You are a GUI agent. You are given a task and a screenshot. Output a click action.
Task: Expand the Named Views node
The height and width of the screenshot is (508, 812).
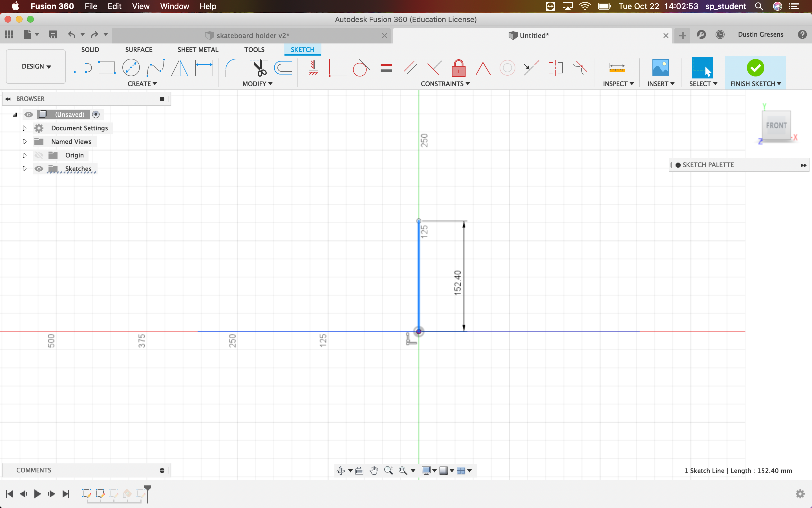tap(25, 142)
